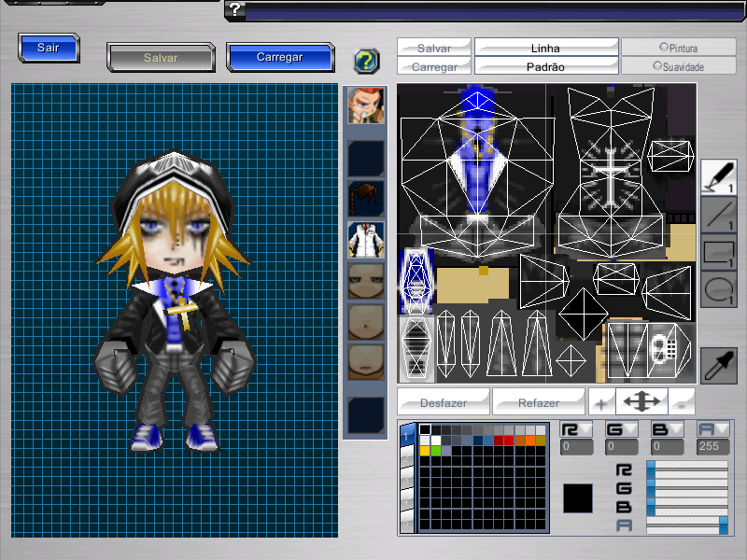This screenshot has width=747, height=560.
Task: Click the blue Sair button
Action: (x=49, y=48)
